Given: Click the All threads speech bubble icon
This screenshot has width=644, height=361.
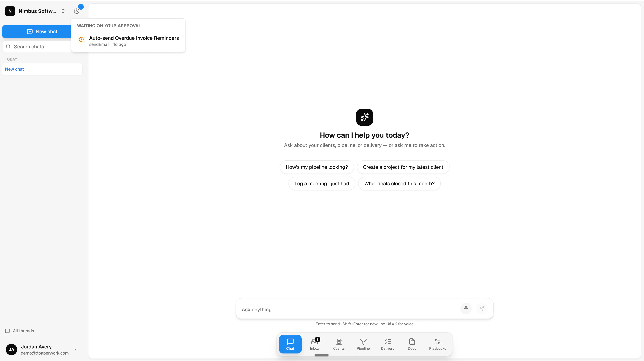Looking at the screenshot, I should [8, 331].
